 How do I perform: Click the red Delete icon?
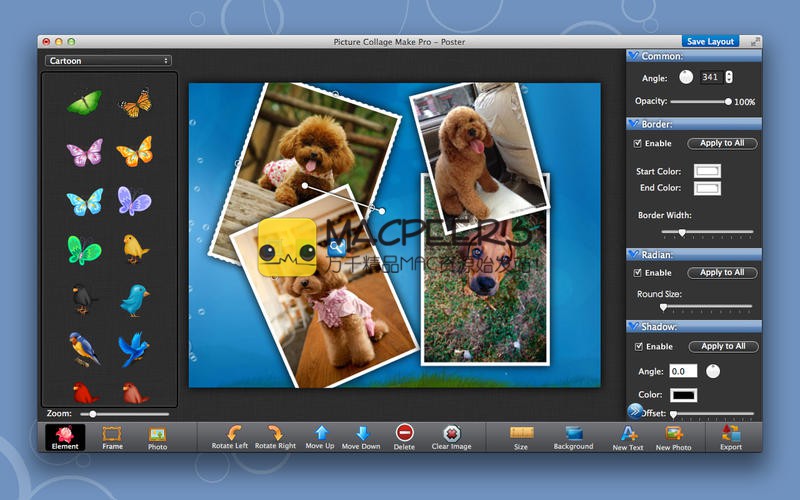404,433
